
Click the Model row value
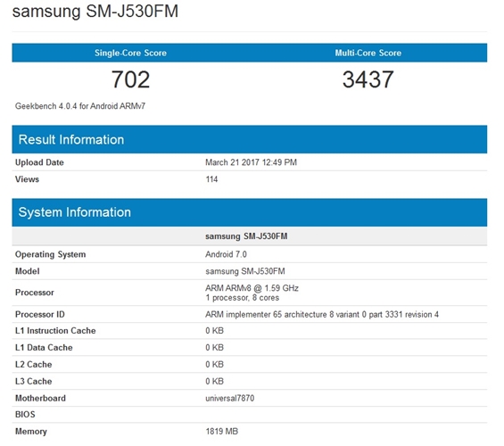(x=245, y=271)
